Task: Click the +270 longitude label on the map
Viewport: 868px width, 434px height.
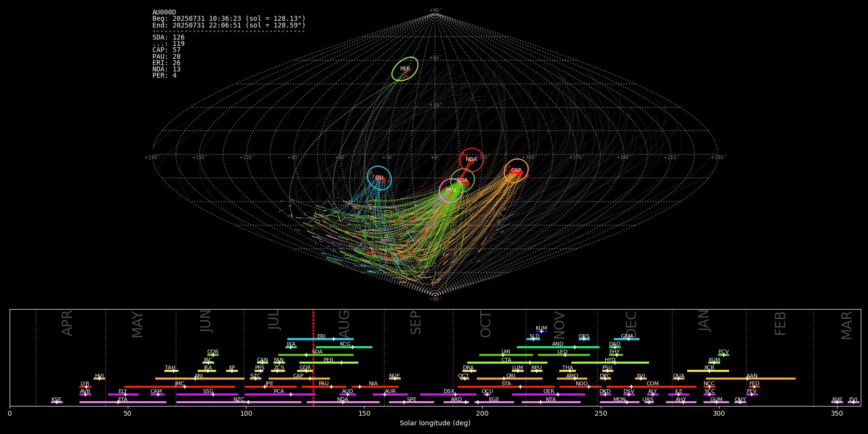Action: (x=575, y=158)
